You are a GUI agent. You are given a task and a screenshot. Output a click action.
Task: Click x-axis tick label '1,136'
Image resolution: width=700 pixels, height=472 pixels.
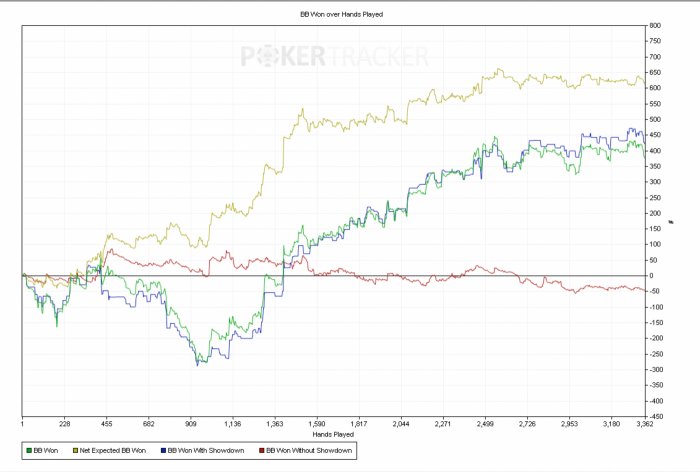(233, 424)
